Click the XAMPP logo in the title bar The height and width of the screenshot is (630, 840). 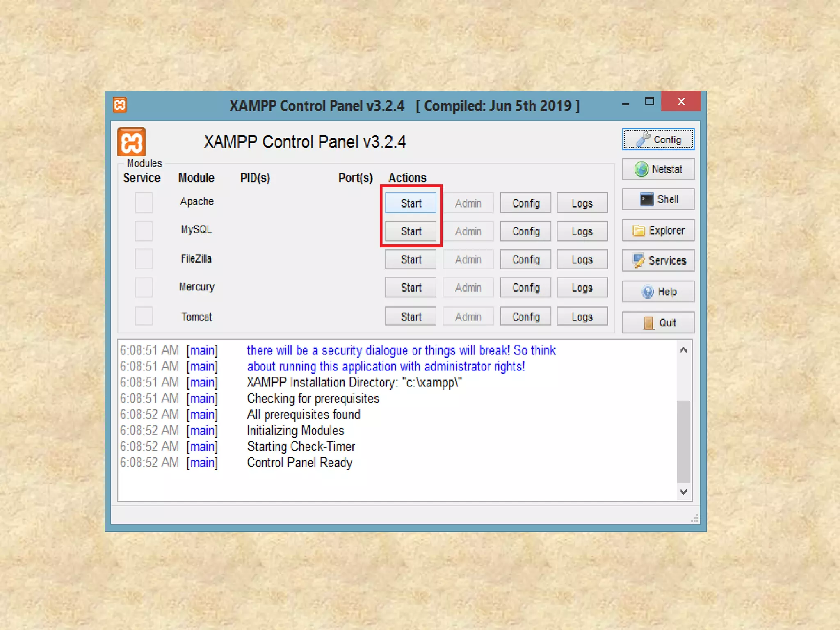[120, 105]
